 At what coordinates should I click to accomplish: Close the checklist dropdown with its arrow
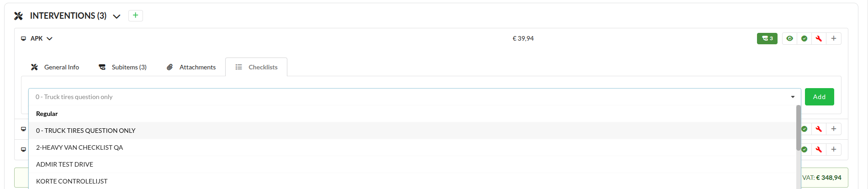(x=793, y=97)
